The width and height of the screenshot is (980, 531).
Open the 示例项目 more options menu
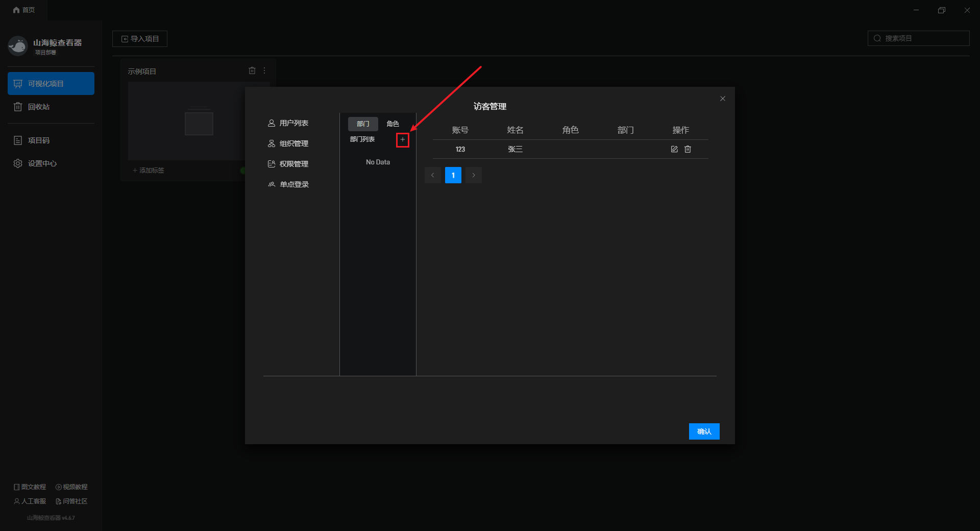[264, 71]
